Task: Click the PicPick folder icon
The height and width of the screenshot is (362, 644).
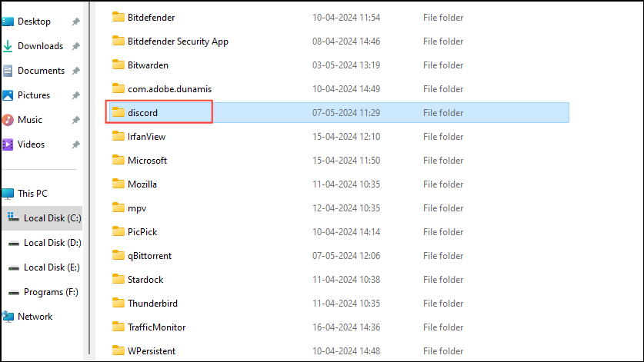Action: [x=118, y=231]
